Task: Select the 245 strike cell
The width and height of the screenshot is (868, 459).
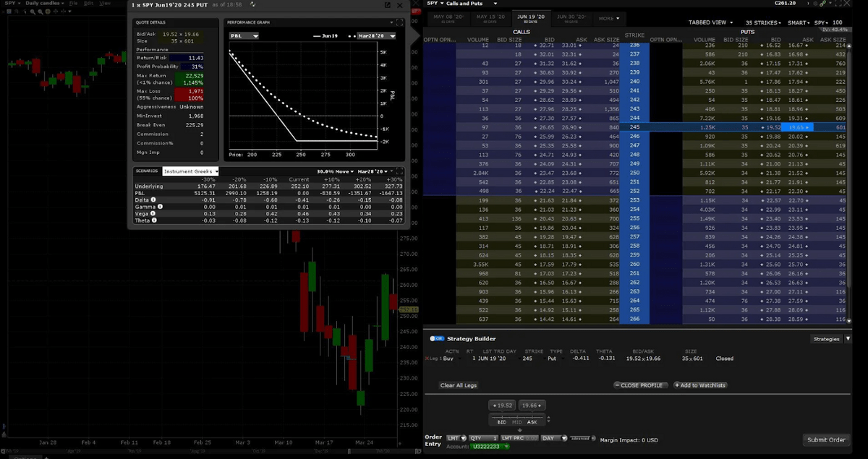Action: pyautogui.click(x=635, y=126)
